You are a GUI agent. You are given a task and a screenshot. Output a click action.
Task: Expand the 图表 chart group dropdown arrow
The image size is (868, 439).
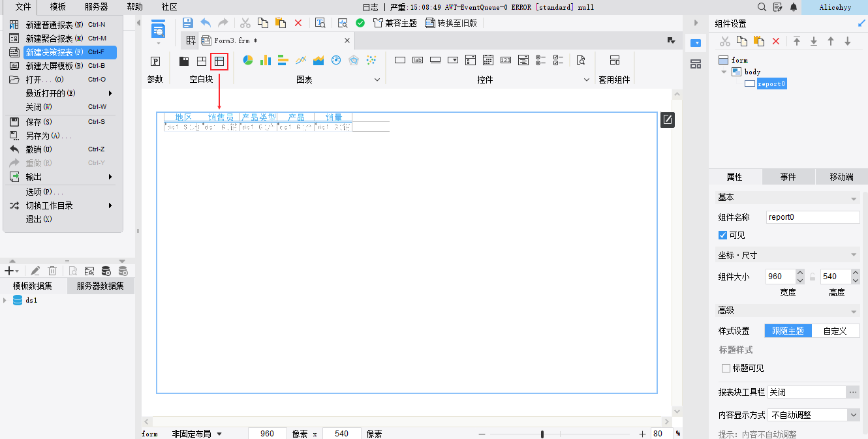click(x=377, y=80)
